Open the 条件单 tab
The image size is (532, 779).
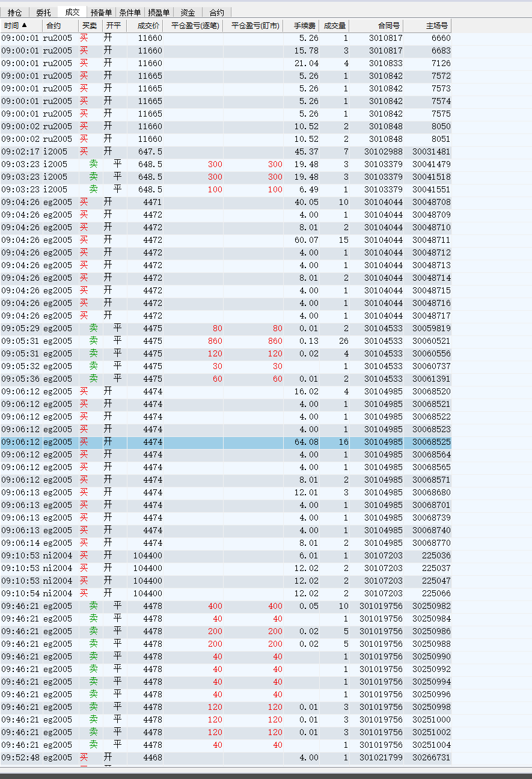pyautogui.click(x=130, y=12)
